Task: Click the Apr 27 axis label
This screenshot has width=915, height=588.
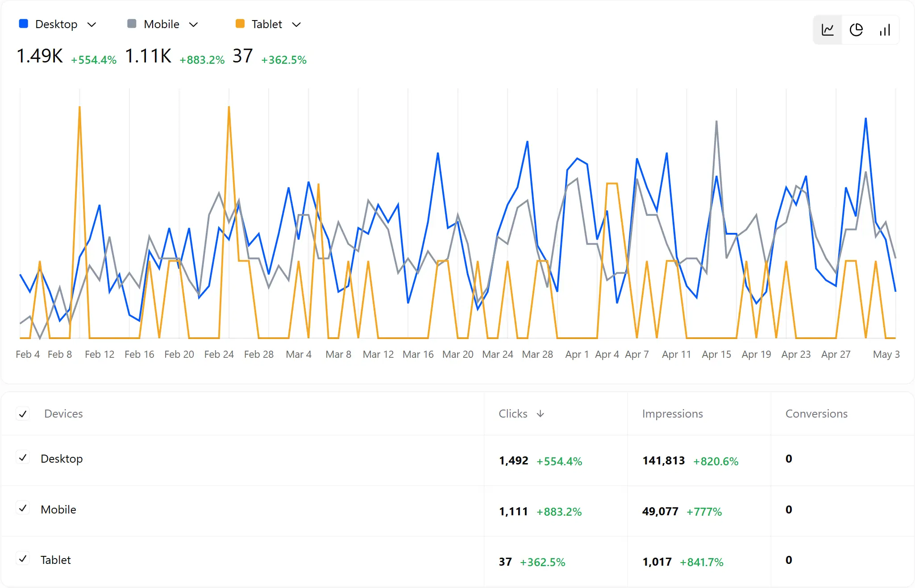Action: tap(836, 355)
